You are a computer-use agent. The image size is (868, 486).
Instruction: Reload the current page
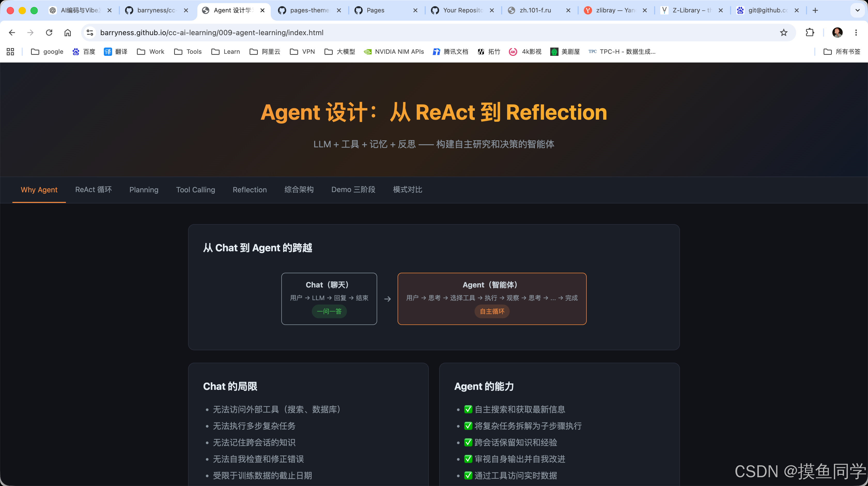pyautogui.click(x=49, y=32)
